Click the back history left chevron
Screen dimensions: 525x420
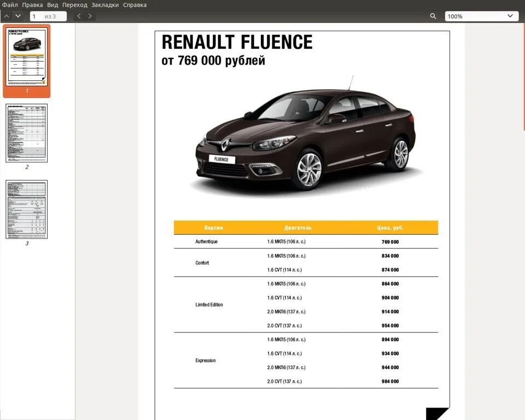click(79, 16)
